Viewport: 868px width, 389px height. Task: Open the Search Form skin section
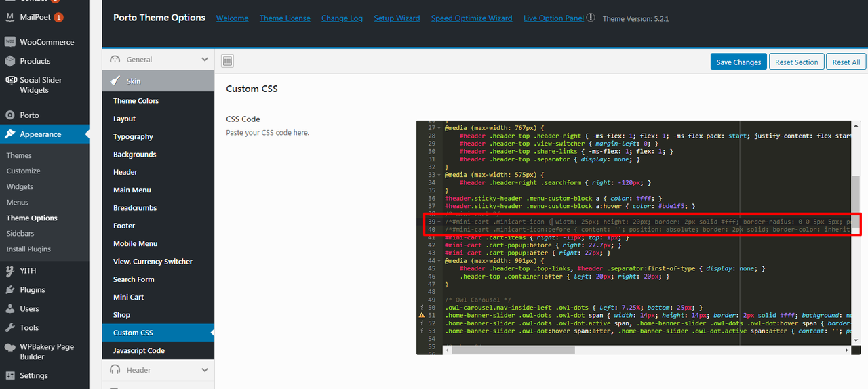click(134, 279)
